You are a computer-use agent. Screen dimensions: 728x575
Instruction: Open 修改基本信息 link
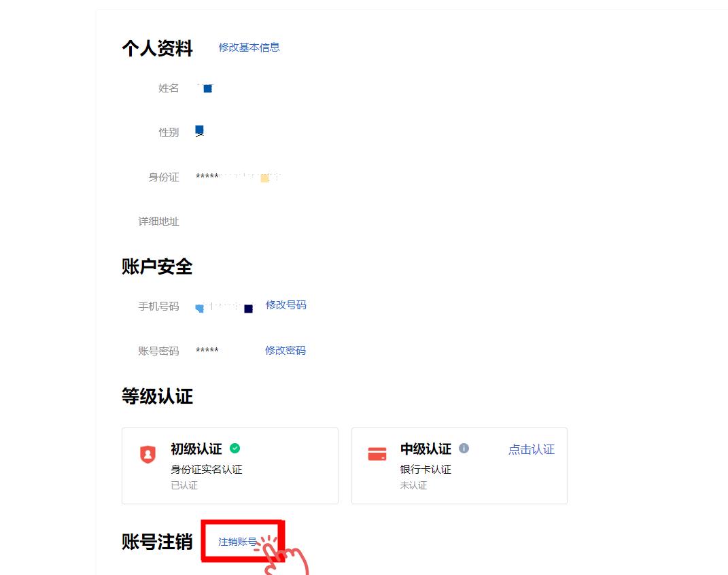pyautogui.click(x=249, y=48)
